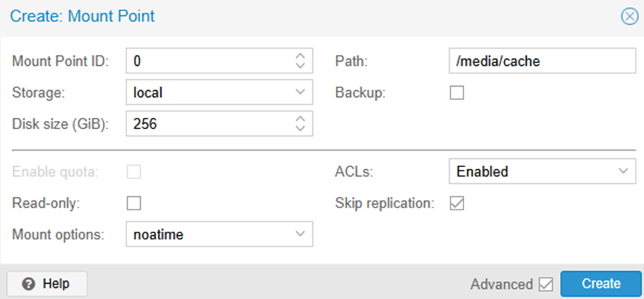The height and width of the screenshot is (299, 644).
Task: Click the Help question mark icon
Action: coord(28,284)
